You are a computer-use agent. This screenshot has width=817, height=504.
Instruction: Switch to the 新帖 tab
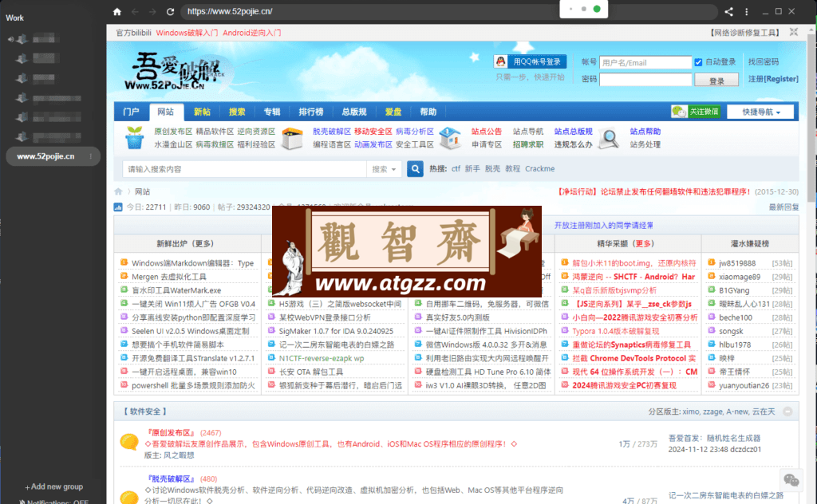(202, 112)
